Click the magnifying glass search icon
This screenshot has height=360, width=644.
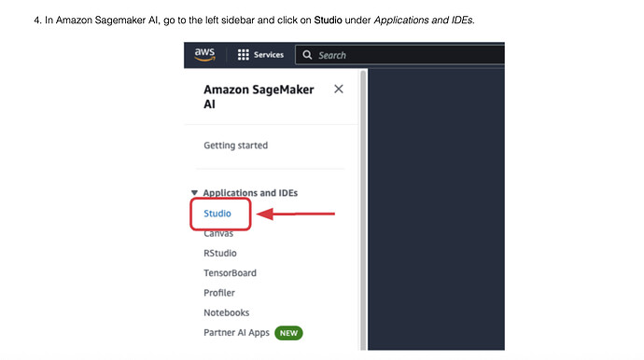point(307,55)
